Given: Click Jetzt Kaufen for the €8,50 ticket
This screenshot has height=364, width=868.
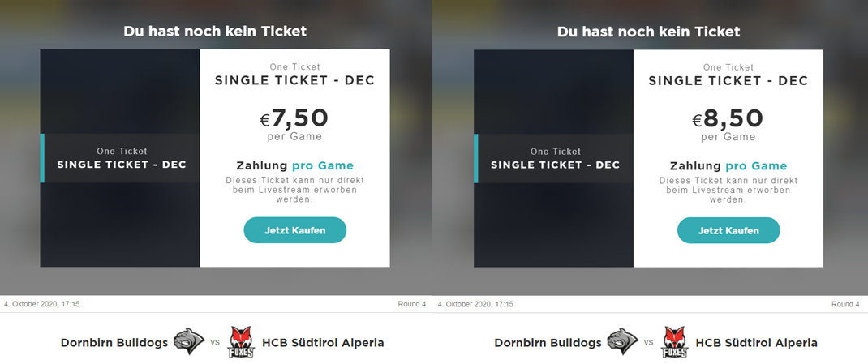Looking at the screenshot, I should coord(728,230).
